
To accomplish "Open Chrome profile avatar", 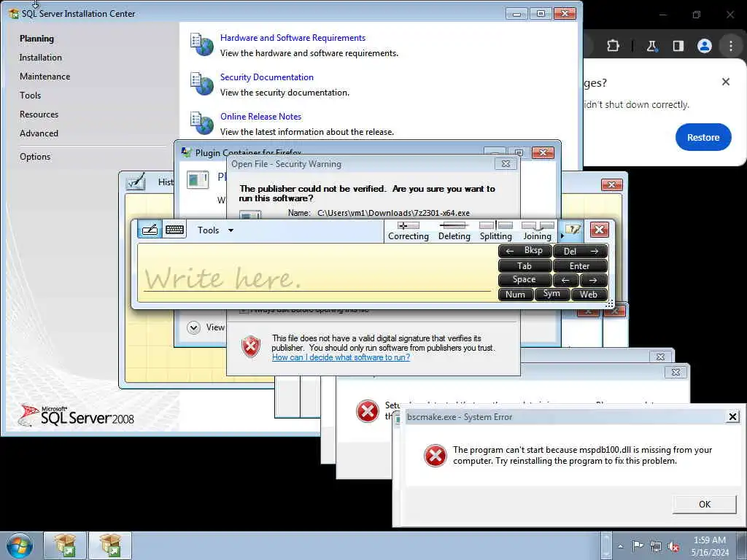I will [x=704, y=46].
